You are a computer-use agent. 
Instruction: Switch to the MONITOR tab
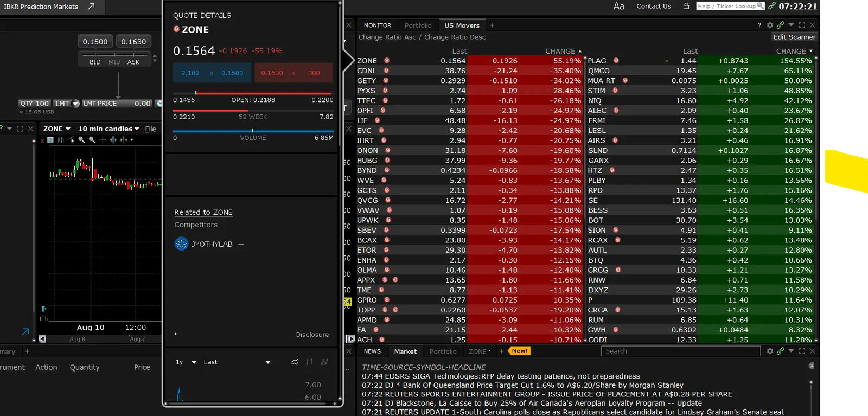coord(378,25)
